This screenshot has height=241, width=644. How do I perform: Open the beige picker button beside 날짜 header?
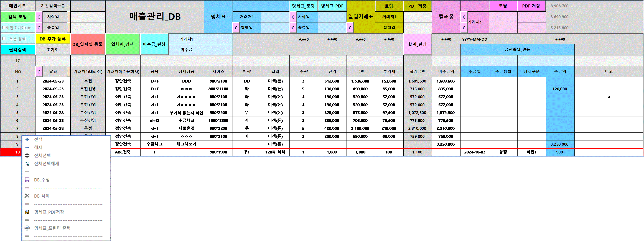click(68, 72)
